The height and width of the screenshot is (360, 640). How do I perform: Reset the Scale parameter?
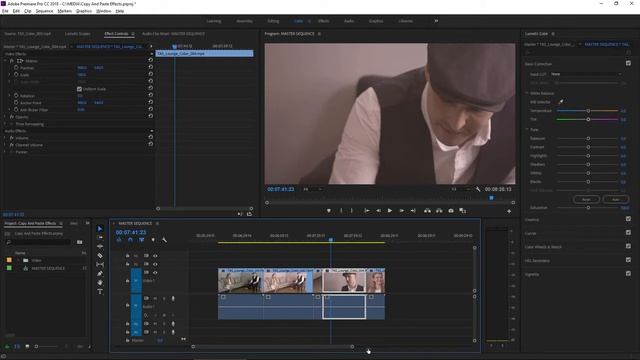coord(151,74)
